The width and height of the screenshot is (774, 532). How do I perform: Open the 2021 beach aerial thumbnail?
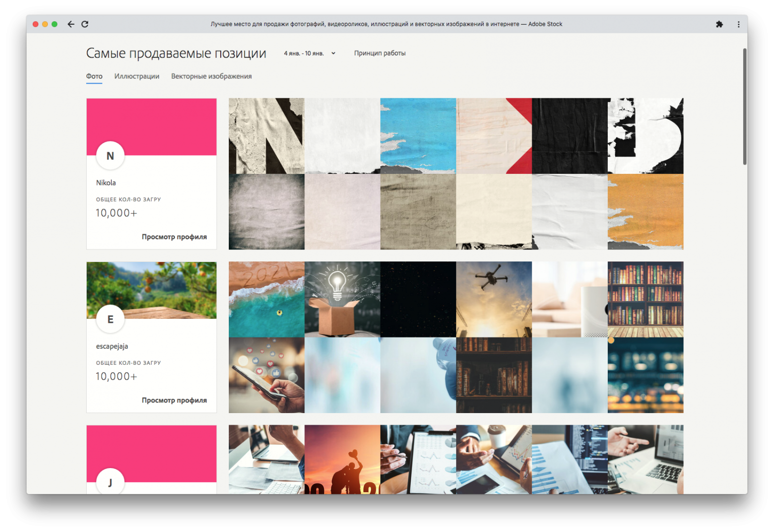coord(267,299)
